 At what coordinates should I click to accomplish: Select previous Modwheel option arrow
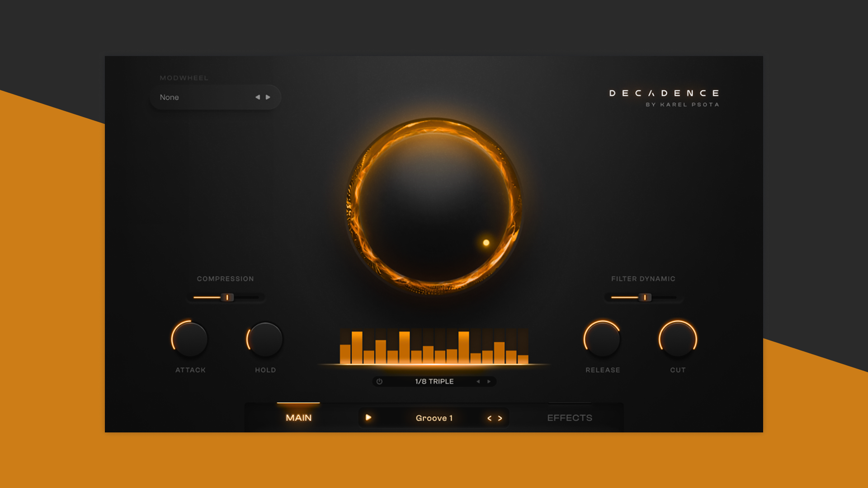[x=257, y=97]
